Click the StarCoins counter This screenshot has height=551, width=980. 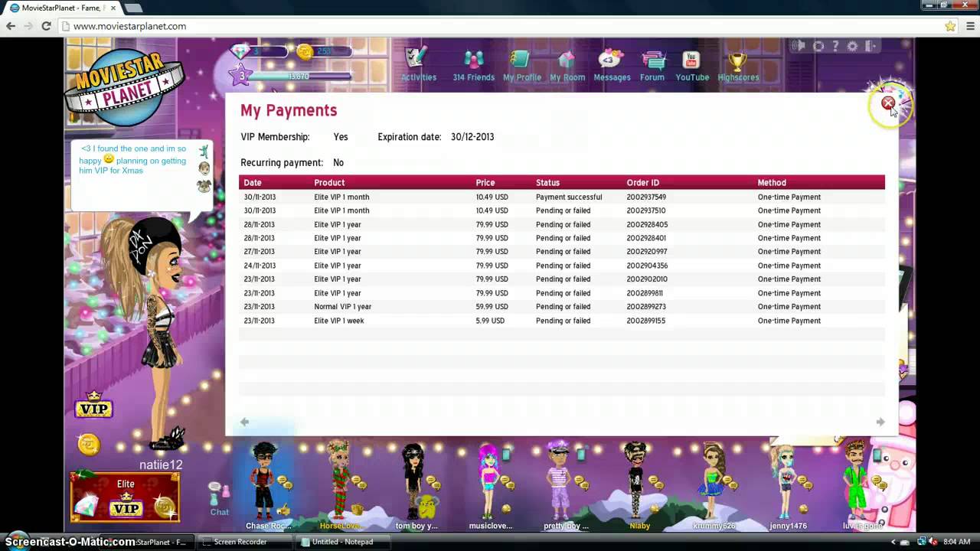pos(324,52)
